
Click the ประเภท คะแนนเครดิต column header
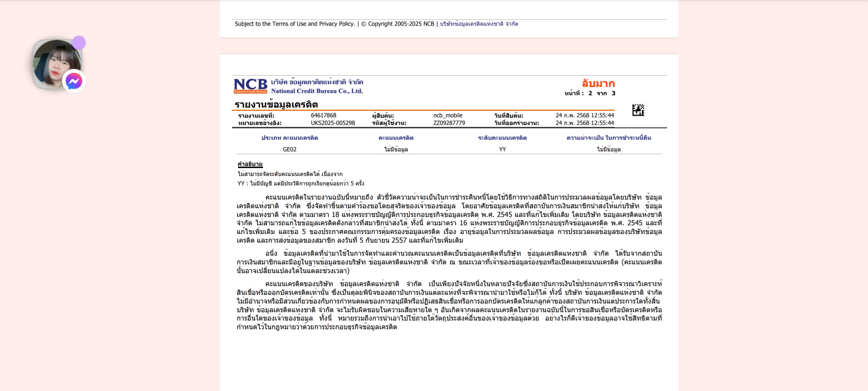290,138
